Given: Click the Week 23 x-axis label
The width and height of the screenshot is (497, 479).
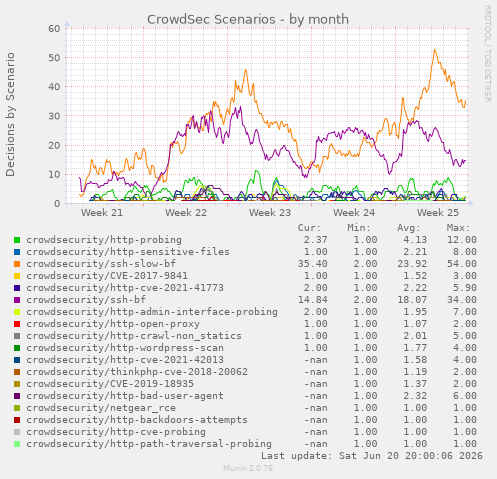Looking at the screenshot, I should (x=270, y=213).
